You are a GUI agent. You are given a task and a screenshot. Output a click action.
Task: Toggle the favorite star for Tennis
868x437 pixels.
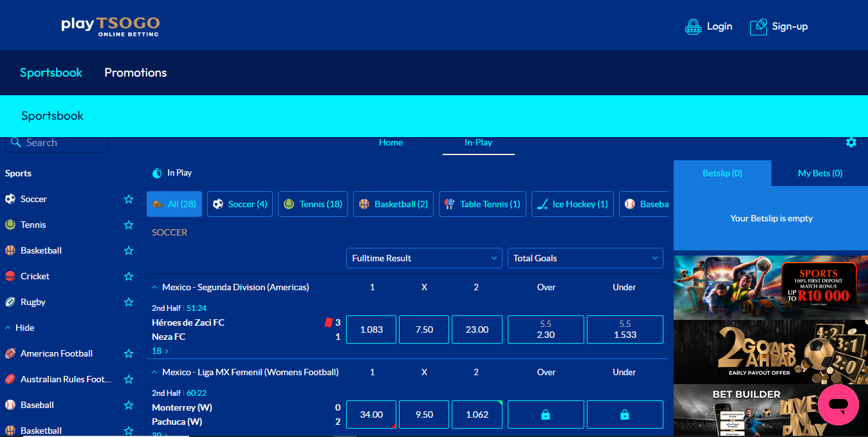pos(129,225)
